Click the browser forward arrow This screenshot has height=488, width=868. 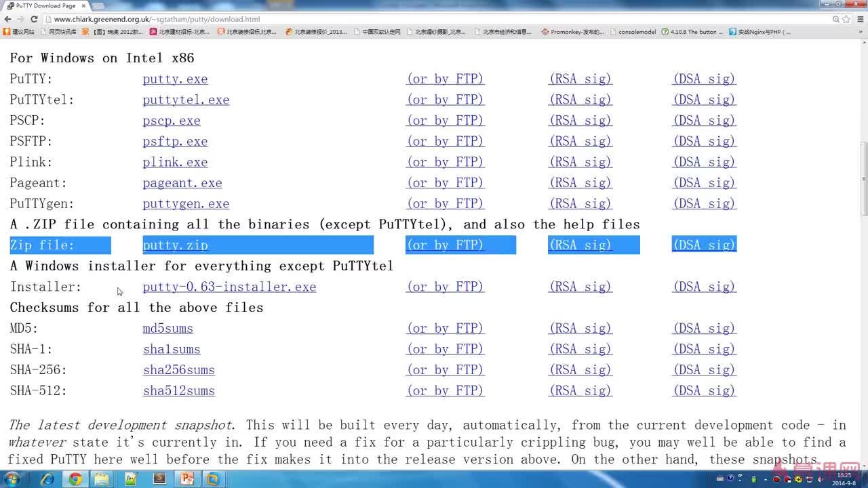(21, 19)
